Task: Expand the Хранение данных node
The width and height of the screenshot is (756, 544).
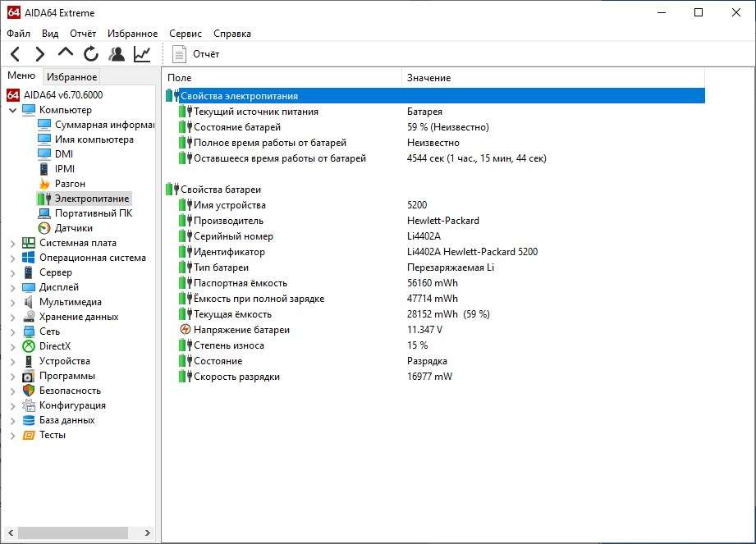Action: click(x=13, y=317)
